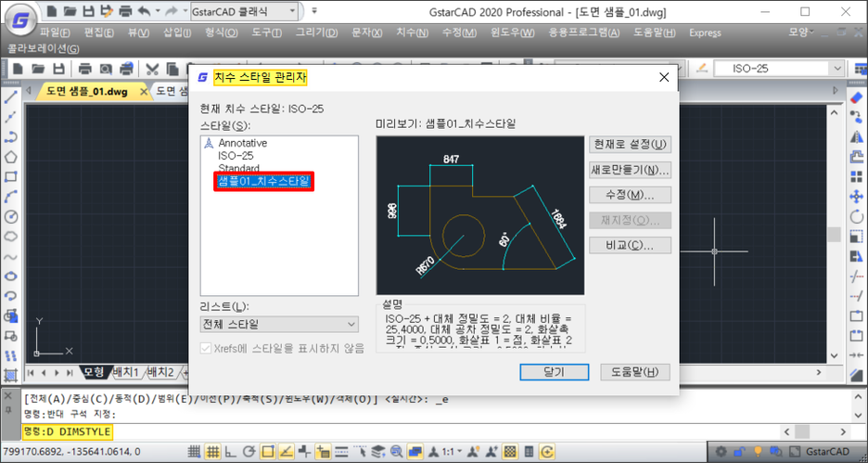Click Undo arrow in quick access bar

pos(144,11)
